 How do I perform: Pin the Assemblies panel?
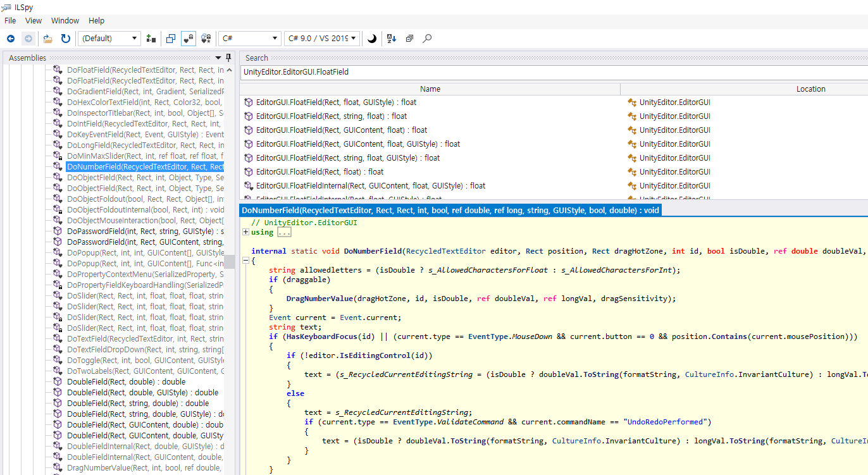click(228, 58)
